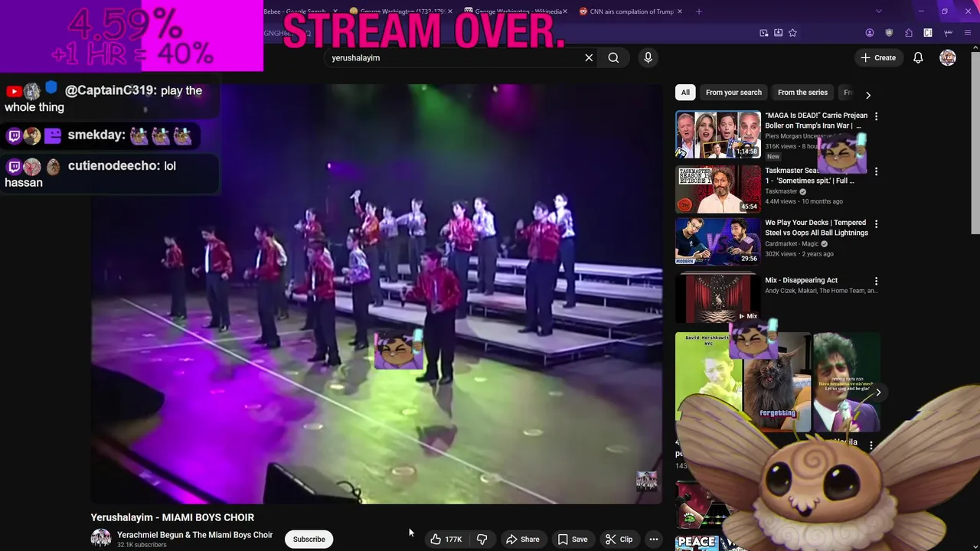Open the Taskmaster channel name link

pos(781,191)
